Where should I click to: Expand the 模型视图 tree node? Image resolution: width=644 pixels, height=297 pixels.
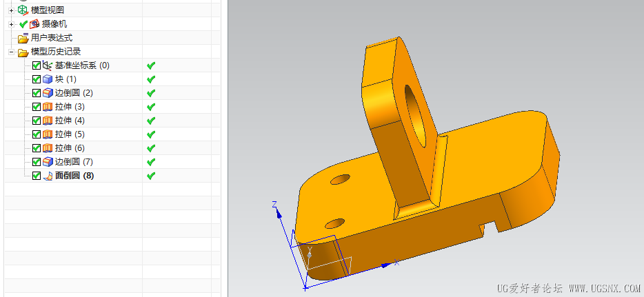point(11,10)
